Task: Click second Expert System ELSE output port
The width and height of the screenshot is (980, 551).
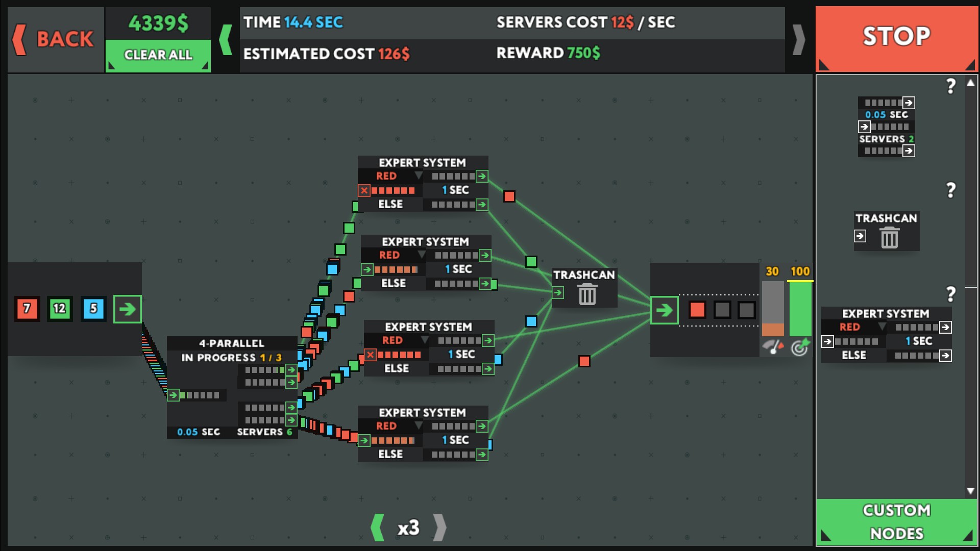Action: pyautogui.click(x=485, y=284)
